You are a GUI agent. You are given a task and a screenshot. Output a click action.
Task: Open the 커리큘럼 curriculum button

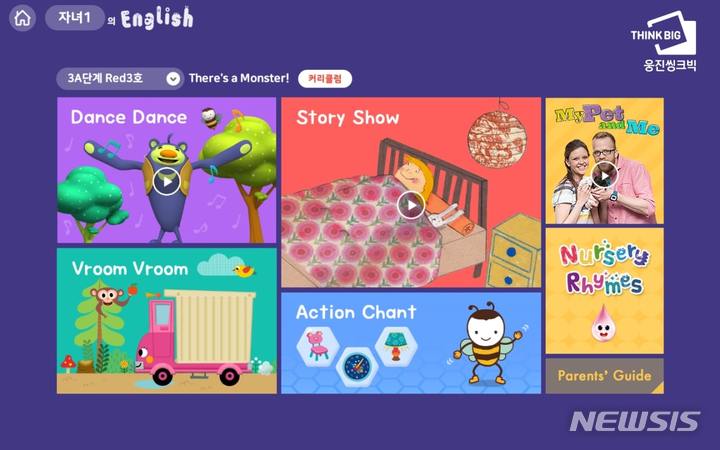[x=325, y=79]
